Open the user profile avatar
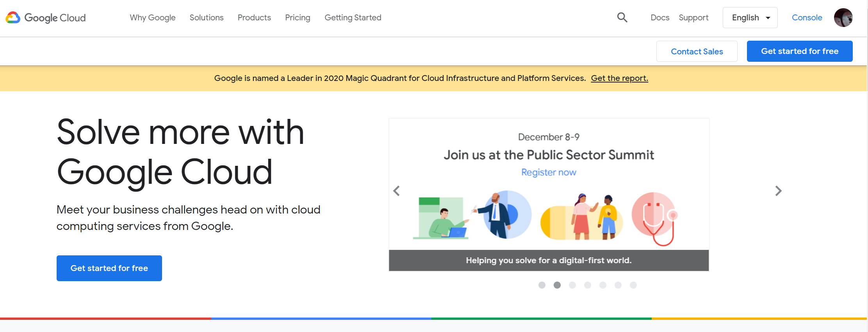This screenshot has width=868, height=332. 843,18
